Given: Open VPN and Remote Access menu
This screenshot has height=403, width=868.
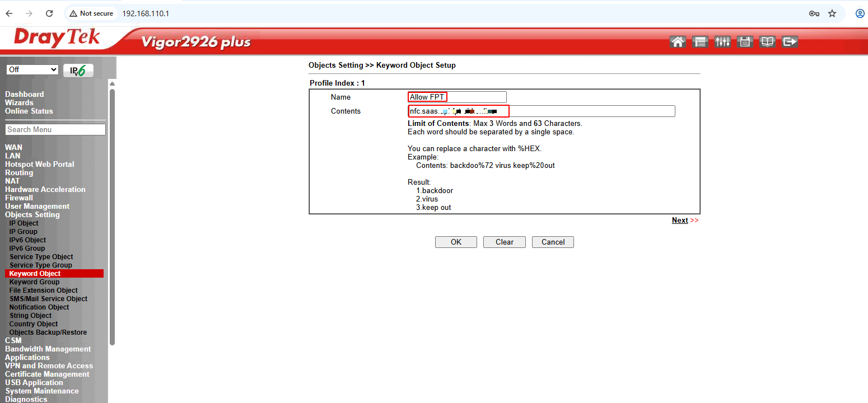Looking at the screenshot, I should (49, 365).
